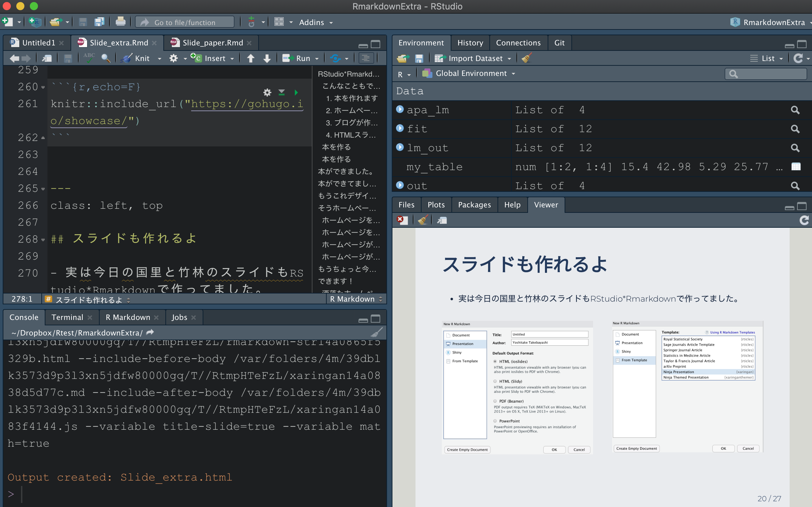Expand the fit list object

(x=400, y=128)
